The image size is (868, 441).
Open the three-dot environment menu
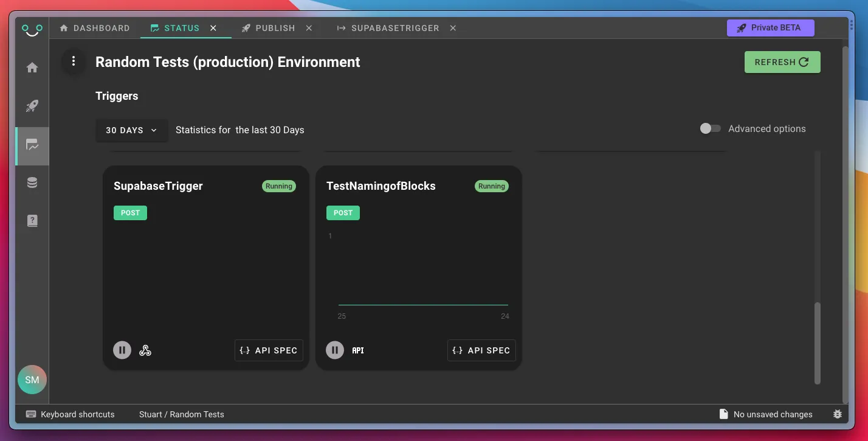(x=74, y=61)
